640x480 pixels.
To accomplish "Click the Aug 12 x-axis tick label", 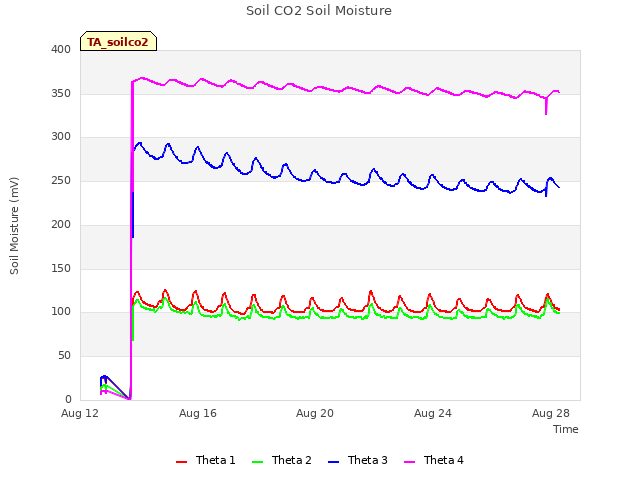I will coord(80,413).
